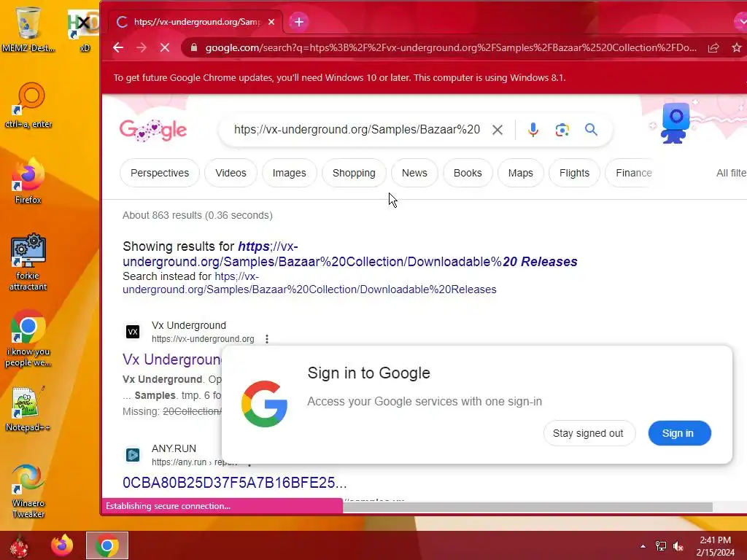Start voice search with the microphone icon

[x=533, y=130]
